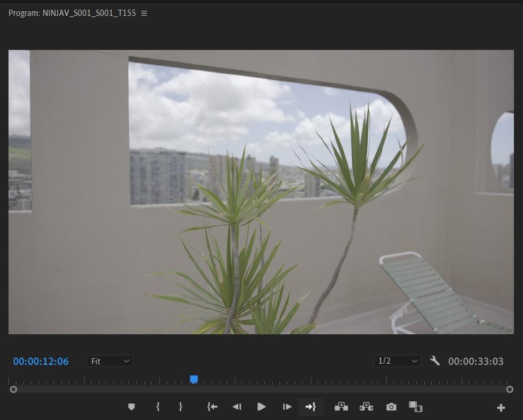The height and width of the screenshot is (420, 523).
Task: Open the wrench Settings menu
Action: coord(435,361)
